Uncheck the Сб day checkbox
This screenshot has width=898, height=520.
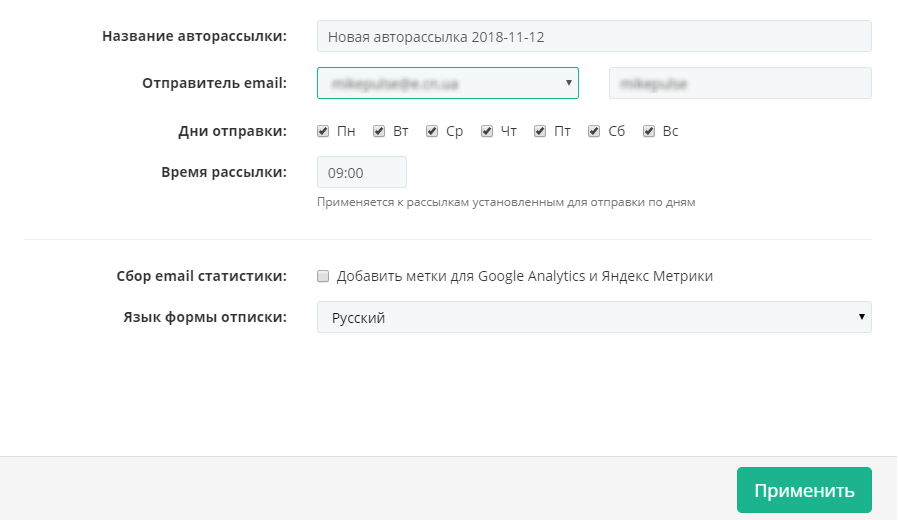click(x=594, y=131)
